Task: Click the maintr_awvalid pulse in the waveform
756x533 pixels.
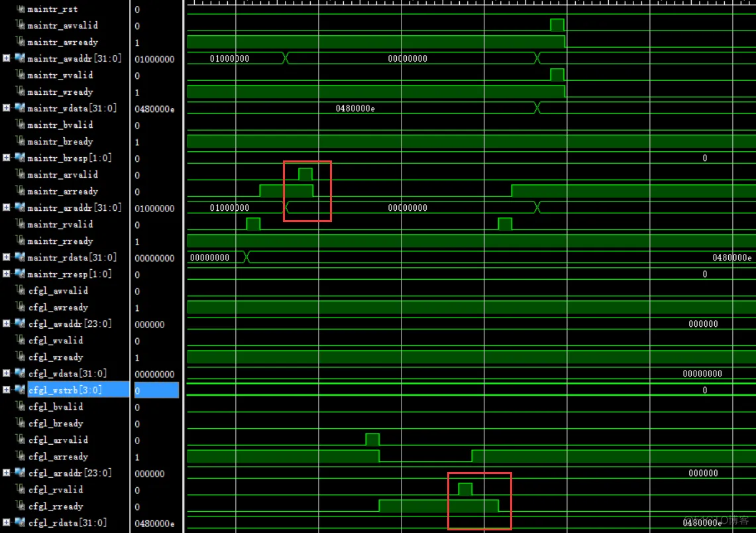Action: coord(557,25)
